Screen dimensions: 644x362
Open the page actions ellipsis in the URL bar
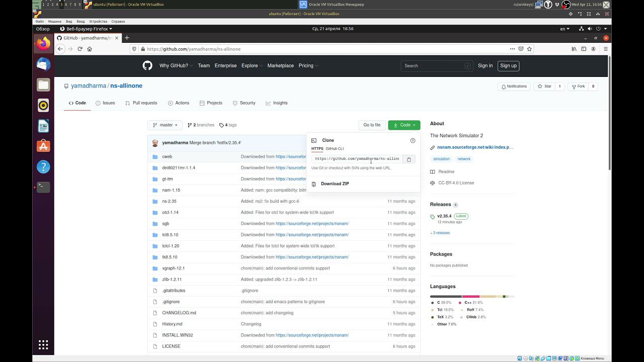pos(512,49)
